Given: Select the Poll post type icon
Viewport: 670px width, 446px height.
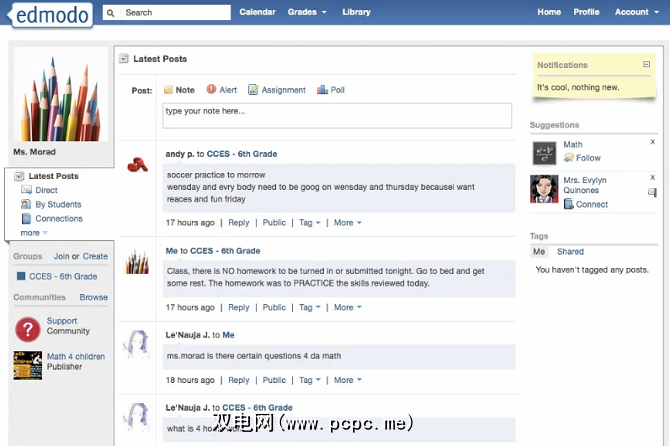Looking at the screenshot, I should 322,90.
